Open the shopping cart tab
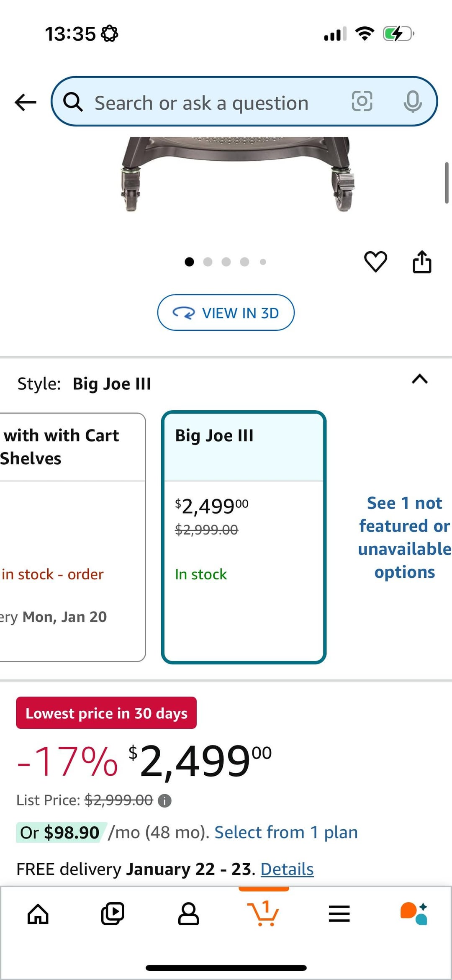 [x=263, y=913]
